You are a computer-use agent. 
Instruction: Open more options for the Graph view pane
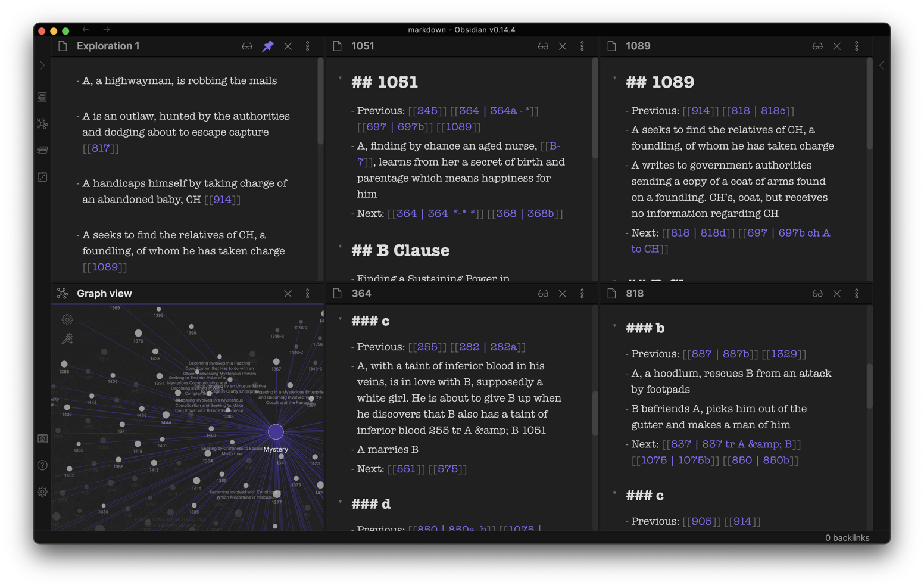[308, 294]
